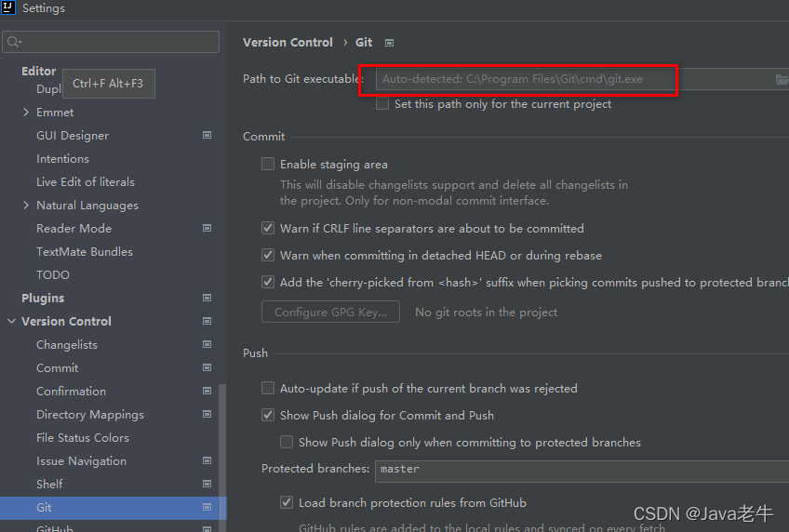Collapse the Version Control tree section

(x=11, y=321)
